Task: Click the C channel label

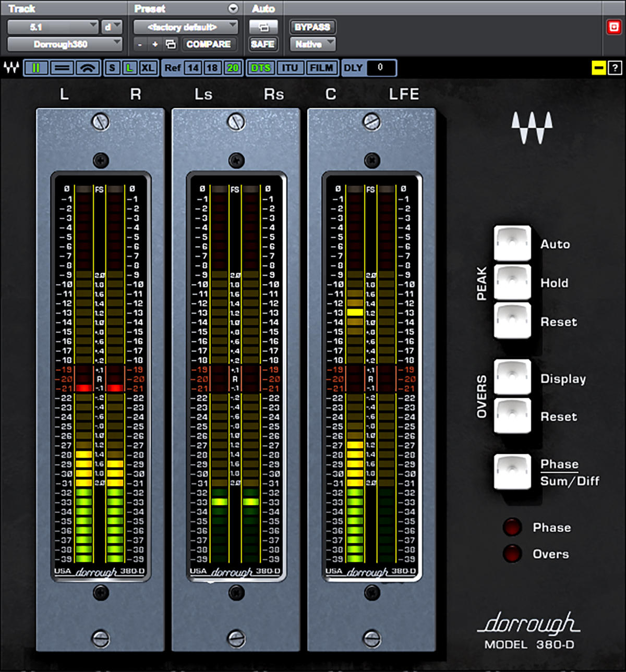Action: click(x=331, y=94)
